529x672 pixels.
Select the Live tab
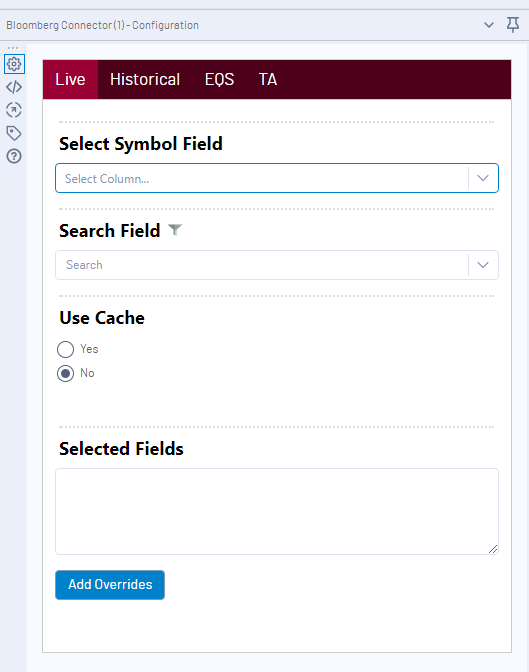coord(70,80)
